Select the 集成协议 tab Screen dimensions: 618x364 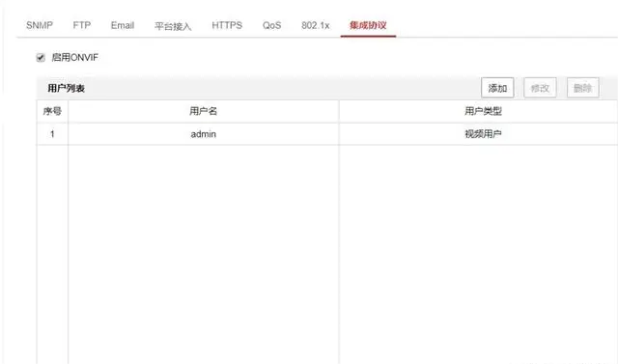[368, 25]
